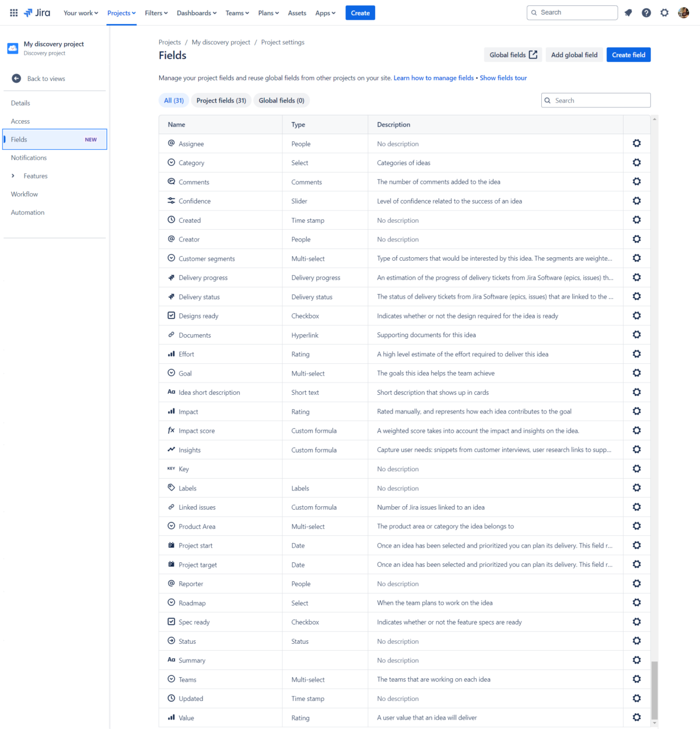Click the magnifier icon in the fields search

click(x=547, y=100)
